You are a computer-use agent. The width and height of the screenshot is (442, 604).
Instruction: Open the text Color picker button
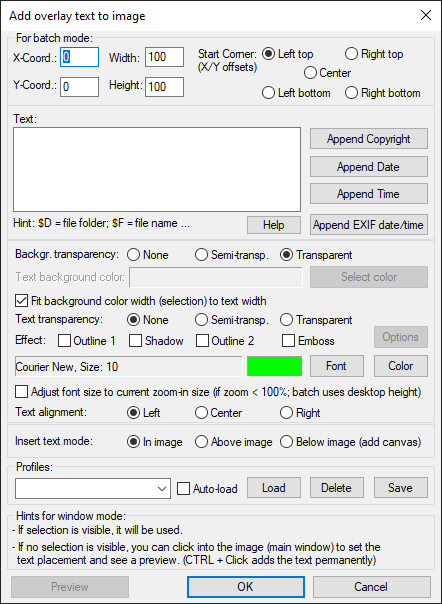coord(401,366)
